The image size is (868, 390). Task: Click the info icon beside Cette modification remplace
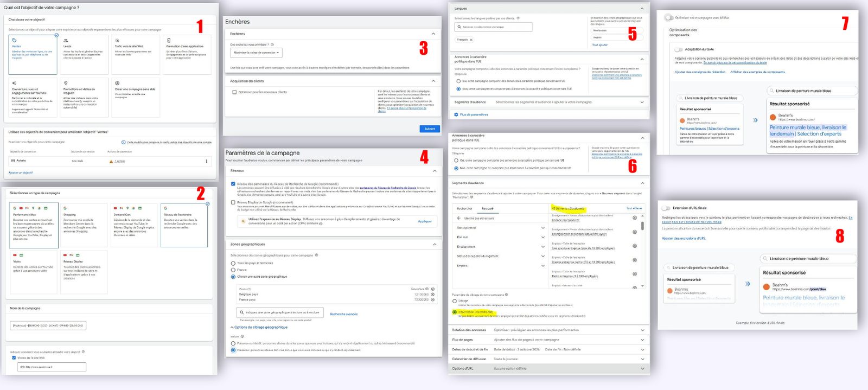[124, 142]
